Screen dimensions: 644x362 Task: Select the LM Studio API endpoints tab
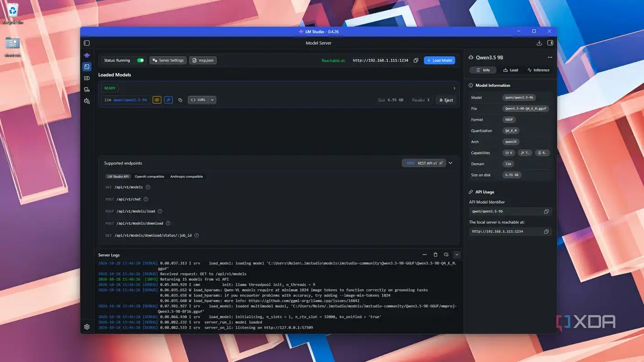click(x=118, y=177)
